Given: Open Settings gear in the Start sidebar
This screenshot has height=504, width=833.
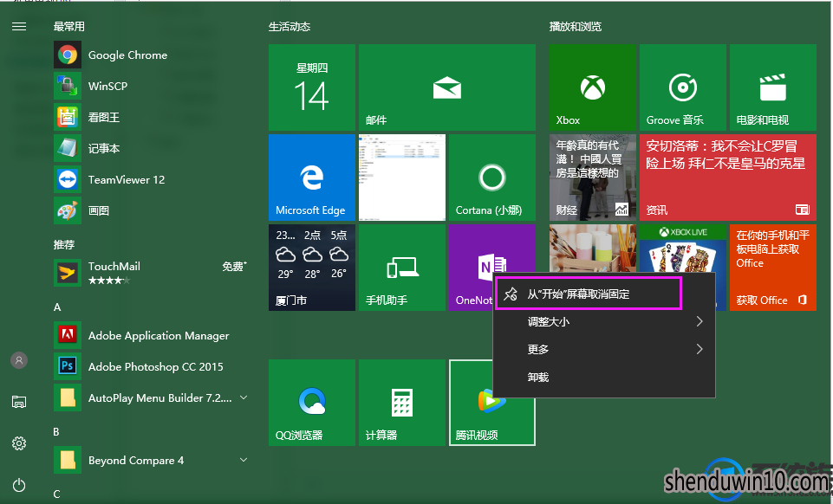Looking at the screenshot, I should (19, 443).
